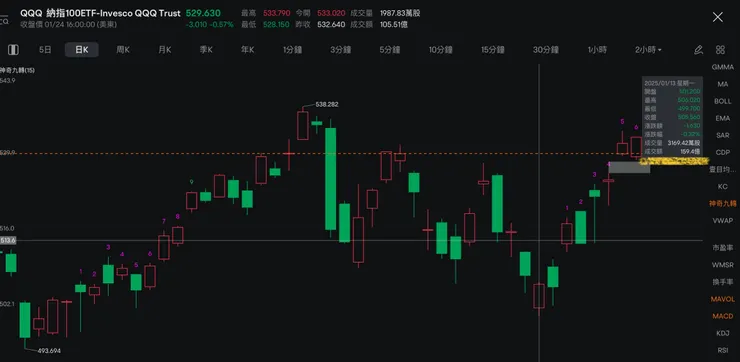
Task: Select the 10分鐘 interval
Action: (x=441, y=50)
